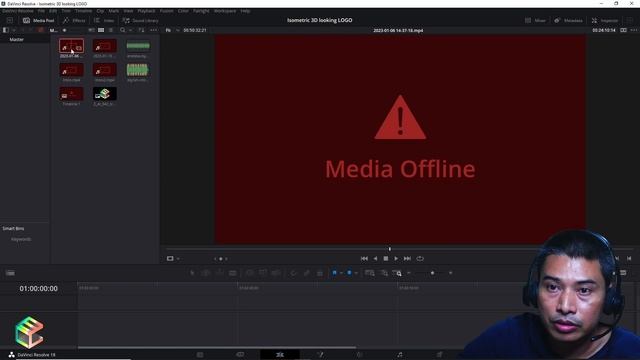Open the Help menu

tap(245, 11)
